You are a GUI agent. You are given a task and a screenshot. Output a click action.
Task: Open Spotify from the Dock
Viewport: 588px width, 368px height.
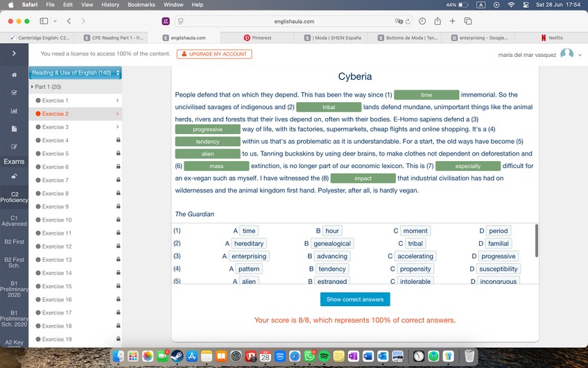324,356
